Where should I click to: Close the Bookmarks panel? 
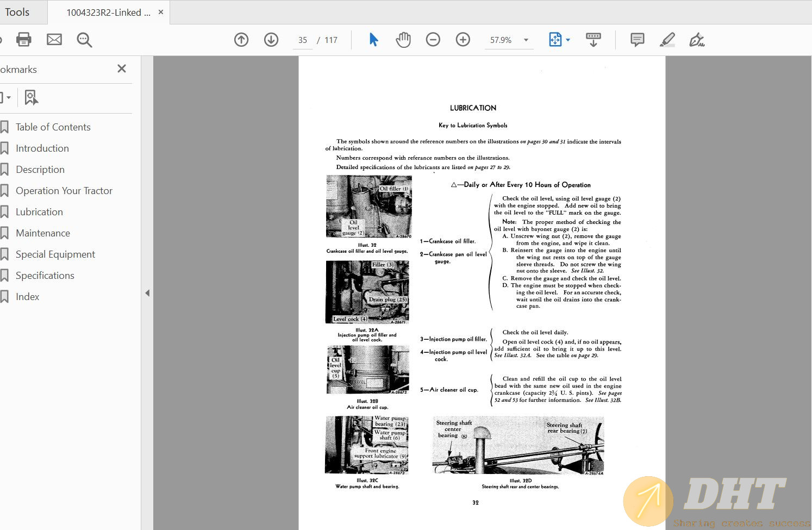coord(122,68)
